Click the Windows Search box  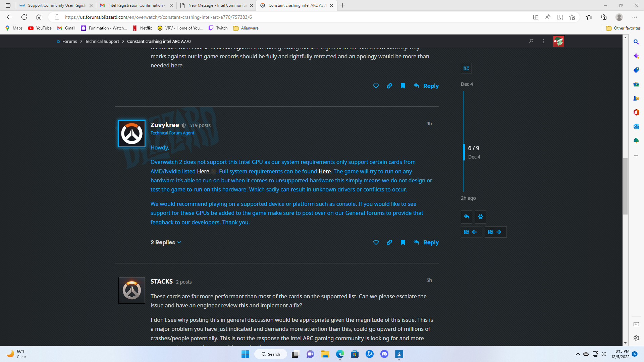[x=271, y=354]
